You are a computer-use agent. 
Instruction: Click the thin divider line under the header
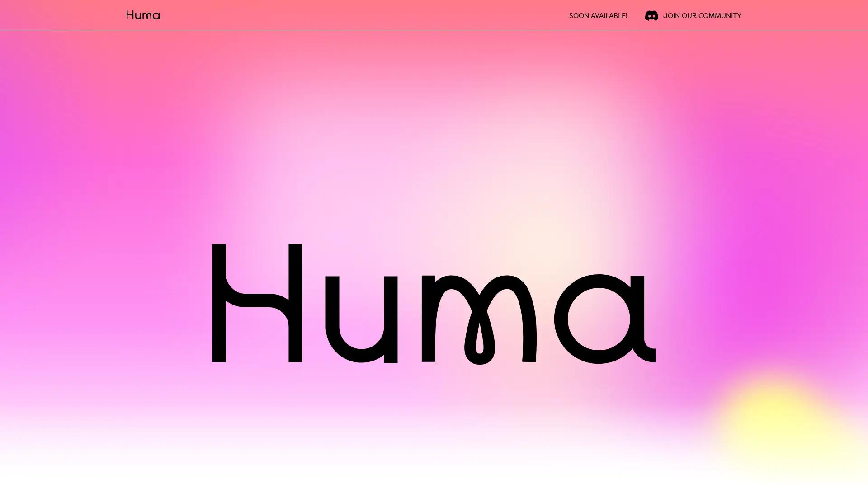click(434, 31)
